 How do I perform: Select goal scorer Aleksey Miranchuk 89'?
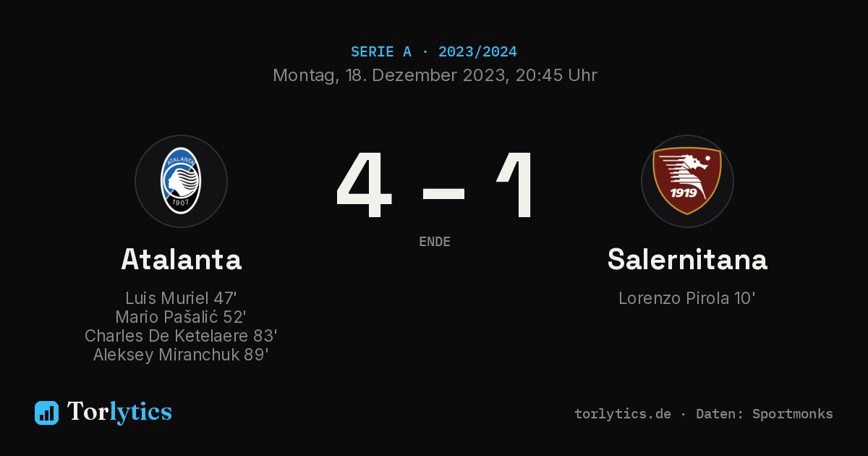pyautogui.click(x=181, y=355)
